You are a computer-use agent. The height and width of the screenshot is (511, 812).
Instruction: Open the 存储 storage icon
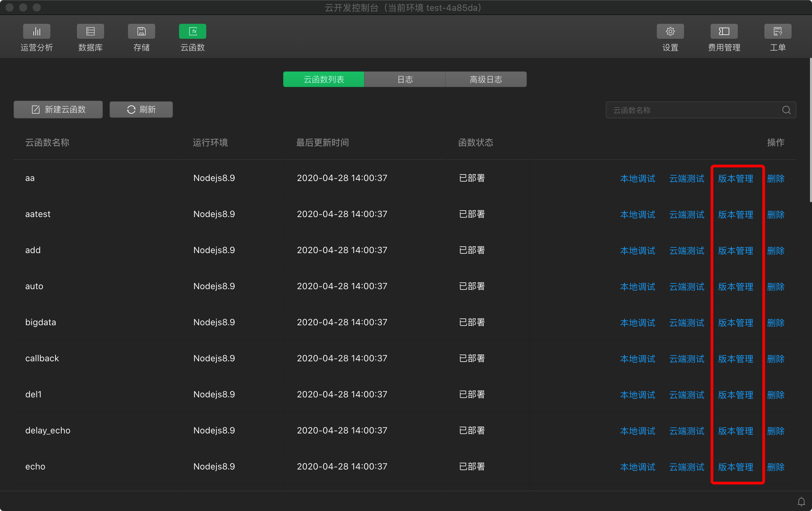click(x=142, y=31)
